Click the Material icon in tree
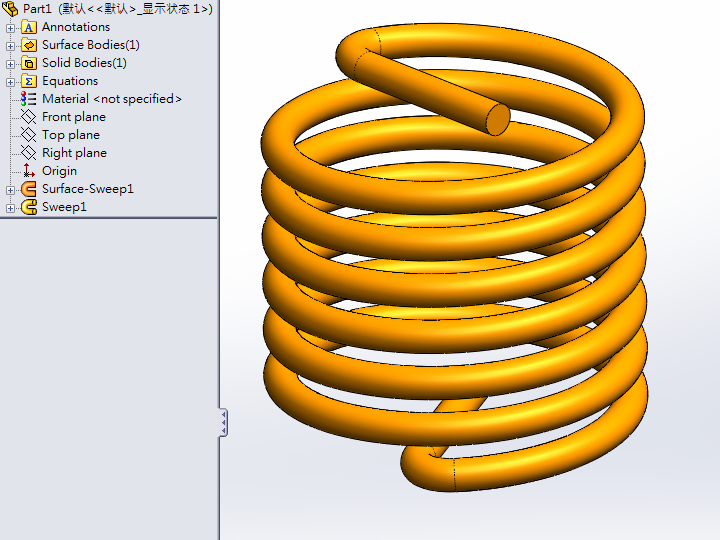The width and height of the screenshot is (720, 540). click(28, 99)
